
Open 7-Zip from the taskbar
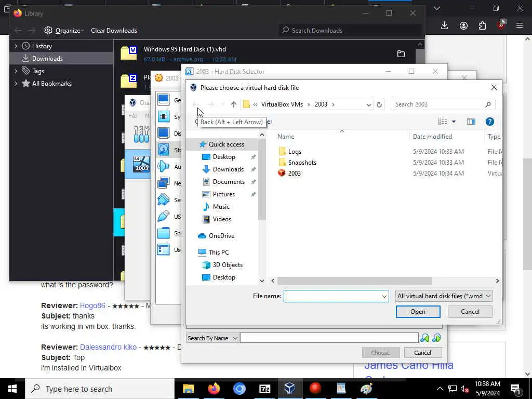click(x=264, y=389)
